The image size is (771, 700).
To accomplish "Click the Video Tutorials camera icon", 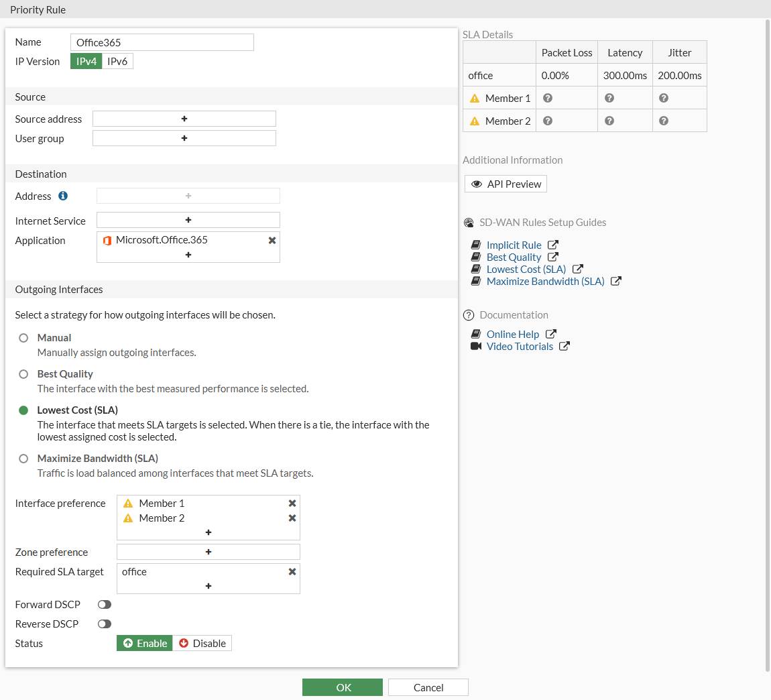I will tap(476, 346).
